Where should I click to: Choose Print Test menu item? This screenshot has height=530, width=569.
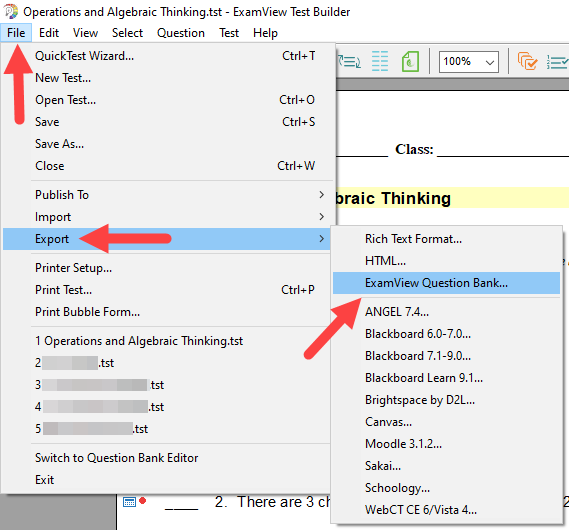[168, 290]
